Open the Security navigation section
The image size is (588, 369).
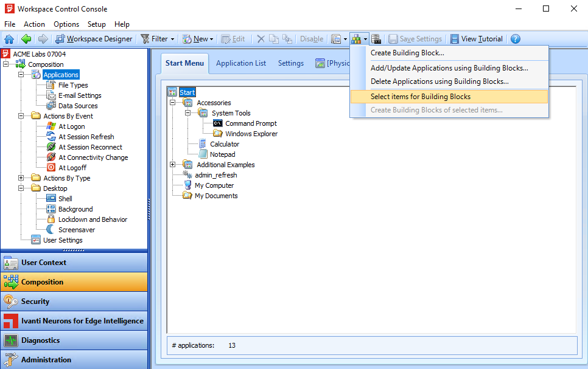tap(74, 302)
